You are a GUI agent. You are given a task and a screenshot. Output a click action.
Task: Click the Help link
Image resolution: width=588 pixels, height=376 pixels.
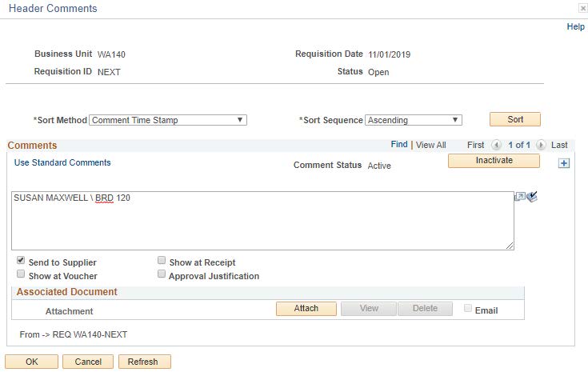(x=575, y=26)
